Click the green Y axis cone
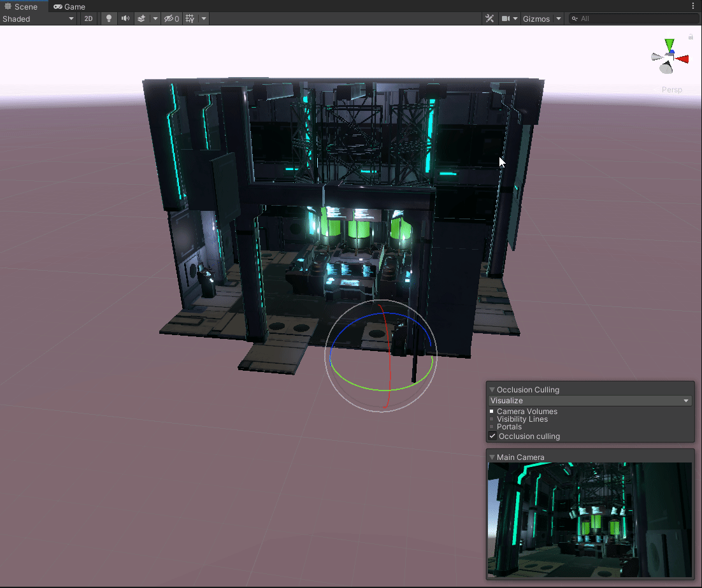The width and height of the screenshot is (702, 588). [x=670, y=45]
